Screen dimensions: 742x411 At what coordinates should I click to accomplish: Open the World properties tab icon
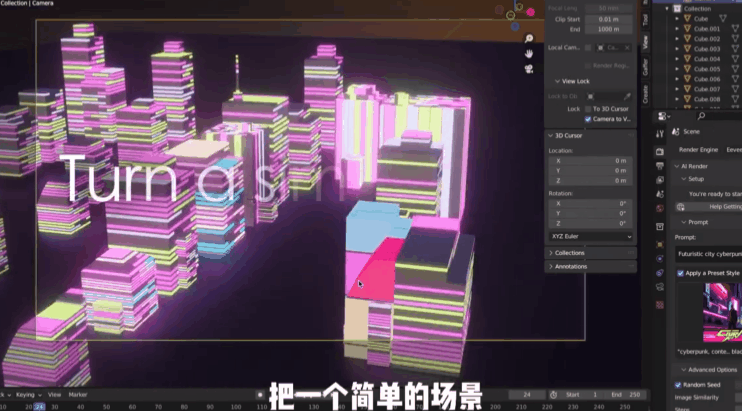(x=660, y=209)
